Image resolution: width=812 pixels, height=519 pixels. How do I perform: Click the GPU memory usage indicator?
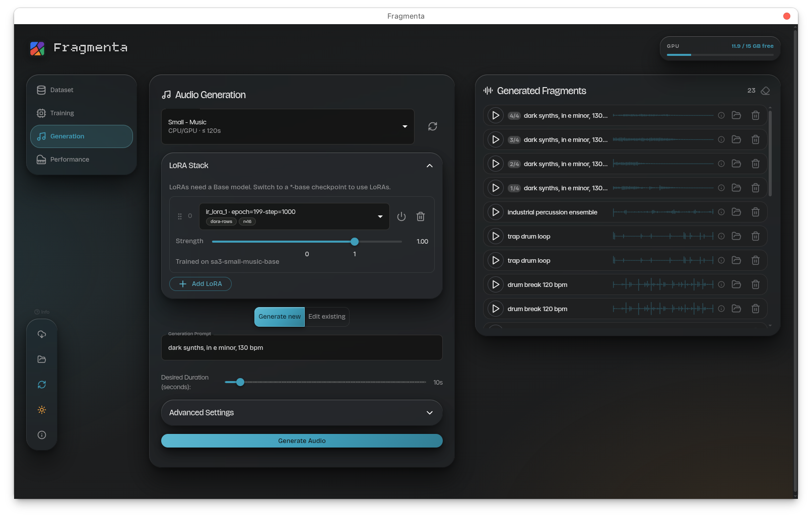pyautogui.click(x=720, y=48)
